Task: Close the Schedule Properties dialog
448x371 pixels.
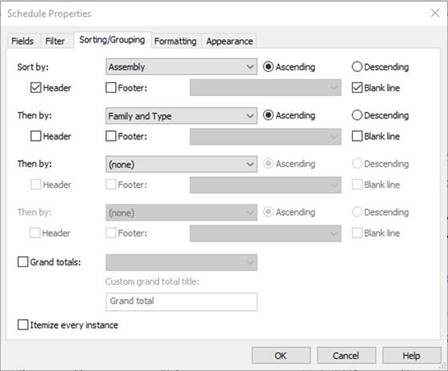Action: [435, 13]
